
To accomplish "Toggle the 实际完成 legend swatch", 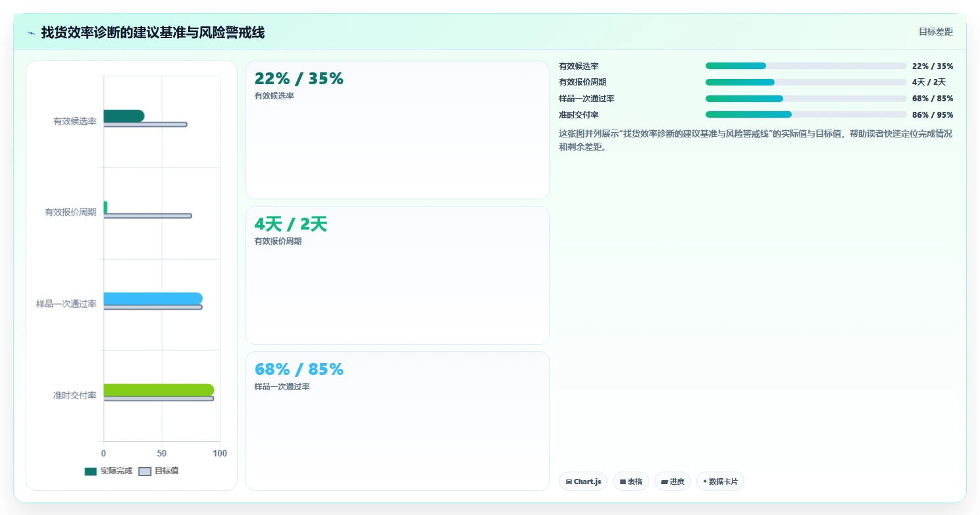I will [x=91, y=471].
